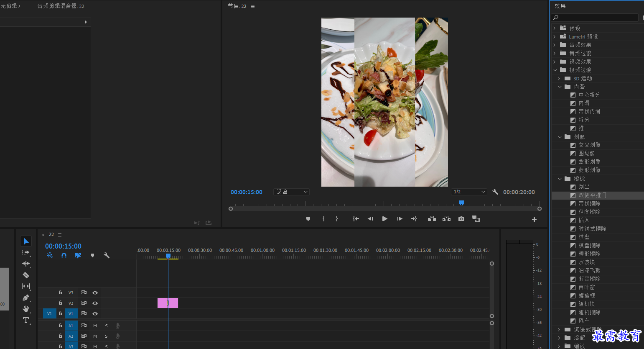This screenshot has width=644, height=349.
Task: Step forward one frame
Action: (x=400, y=219)
